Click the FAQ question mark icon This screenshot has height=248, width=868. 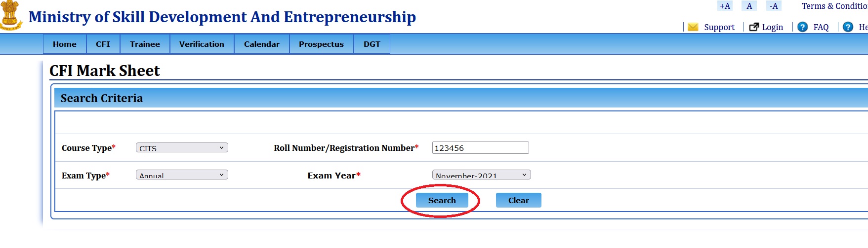(x=803, y=27)
